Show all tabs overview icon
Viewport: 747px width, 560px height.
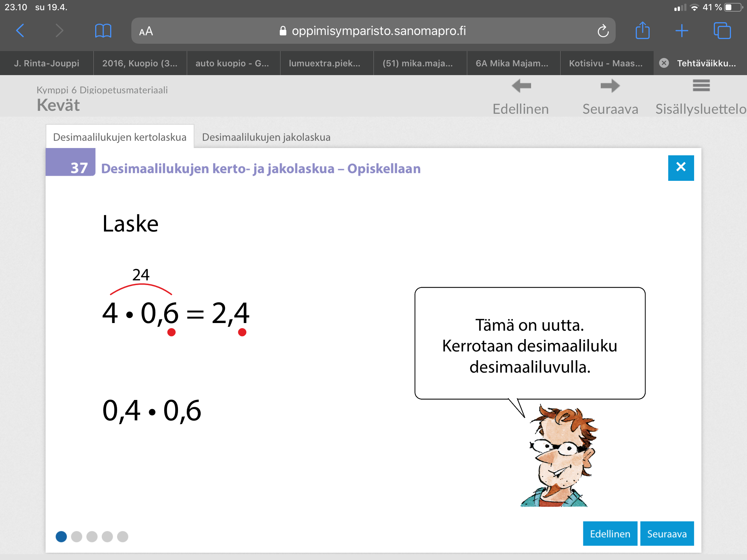coord(722,31)
